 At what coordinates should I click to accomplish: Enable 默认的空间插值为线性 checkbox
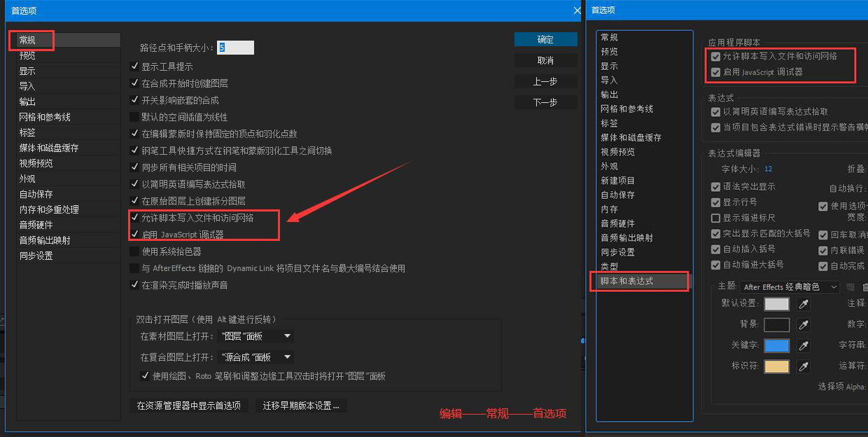pos(135,117)
